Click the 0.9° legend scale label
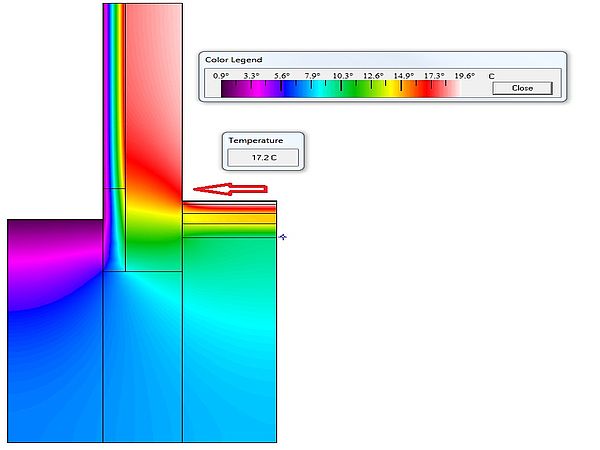 tap(221, 75)
